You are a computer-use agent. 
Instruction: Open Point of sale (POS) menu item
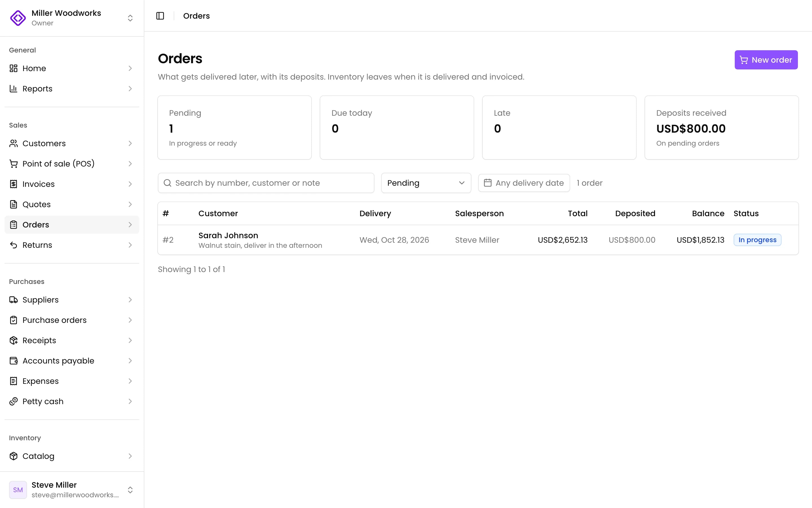[72, 164]
